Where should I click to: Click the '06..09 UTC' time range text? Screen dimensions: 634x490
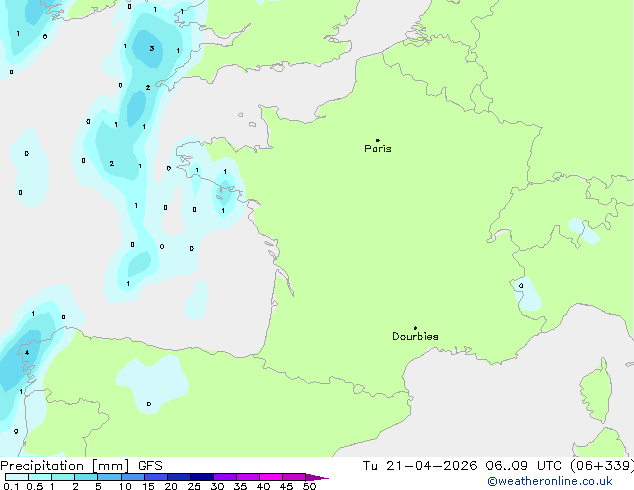(523, 466)
